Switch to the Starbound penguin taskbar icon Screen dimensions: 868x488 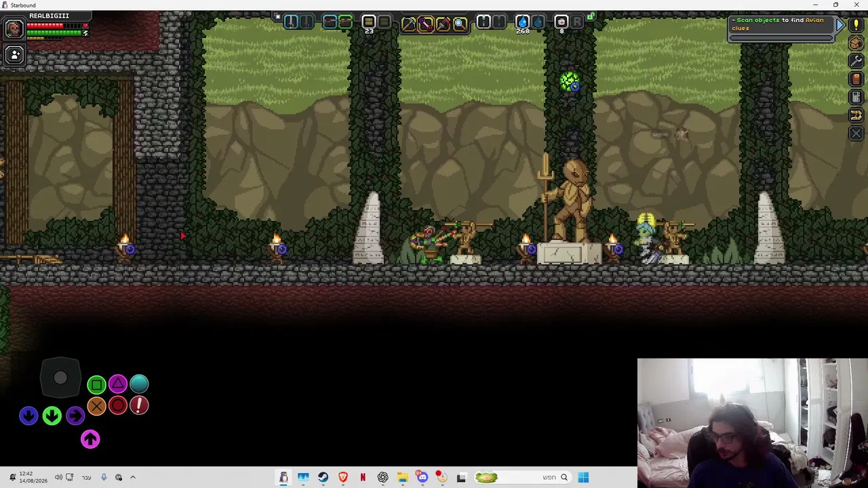pyautogui.click(x=283, y=478)
